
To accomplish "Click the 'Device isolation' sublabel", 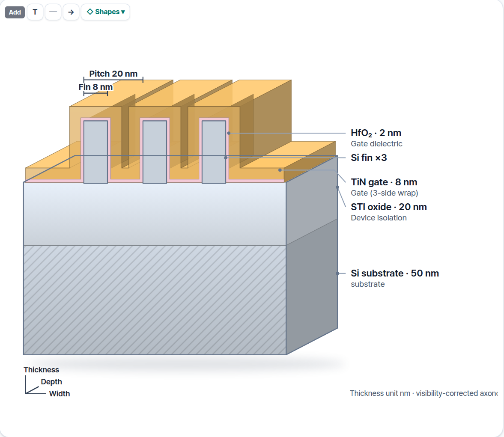I will point(379,218).
